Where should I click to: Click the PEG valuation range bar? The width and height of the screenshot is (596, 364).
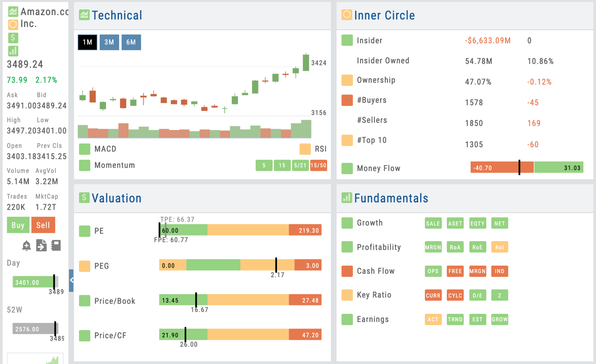pos(240,265)
